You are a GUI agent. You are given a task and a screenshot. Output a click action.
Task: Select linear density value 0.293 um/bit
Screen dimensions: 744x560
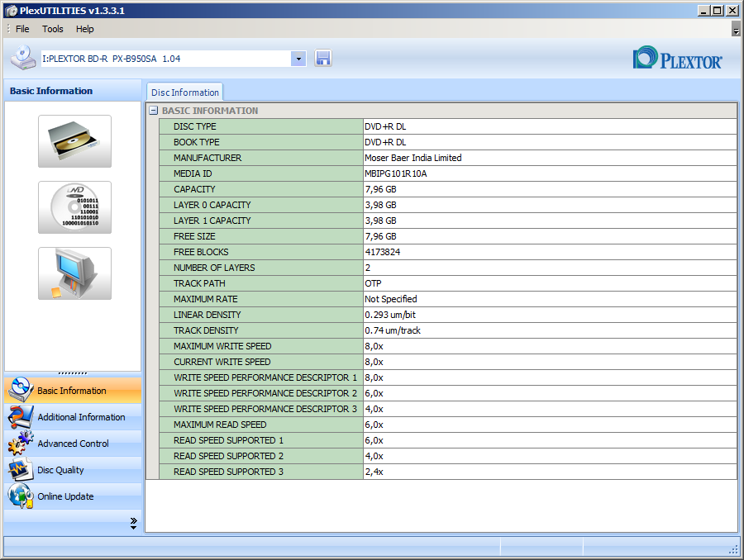pyautogui.click(x=390, y=315)
